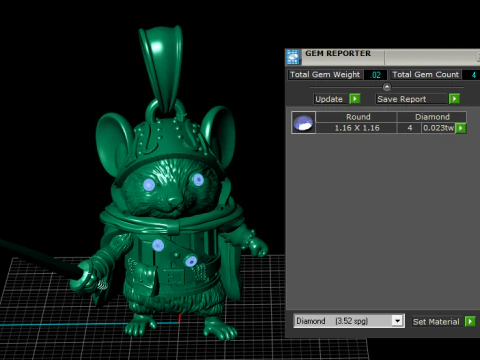This screenshot has height=360, width=480.
Task: Open the Diamond (3.52 spg) material dropdown
Action: tap(397, 321)
